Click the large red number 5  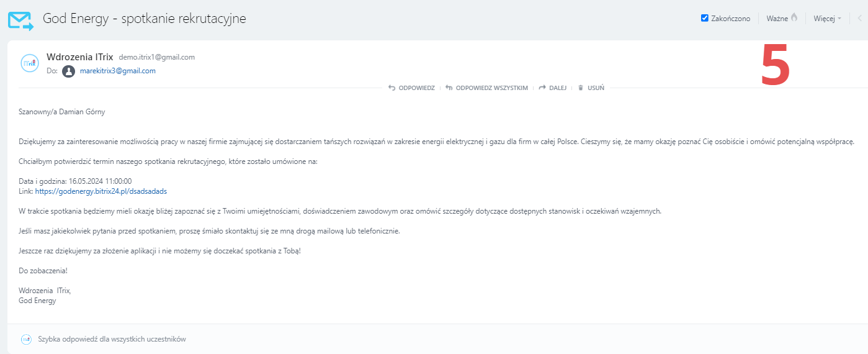(775, 65)
